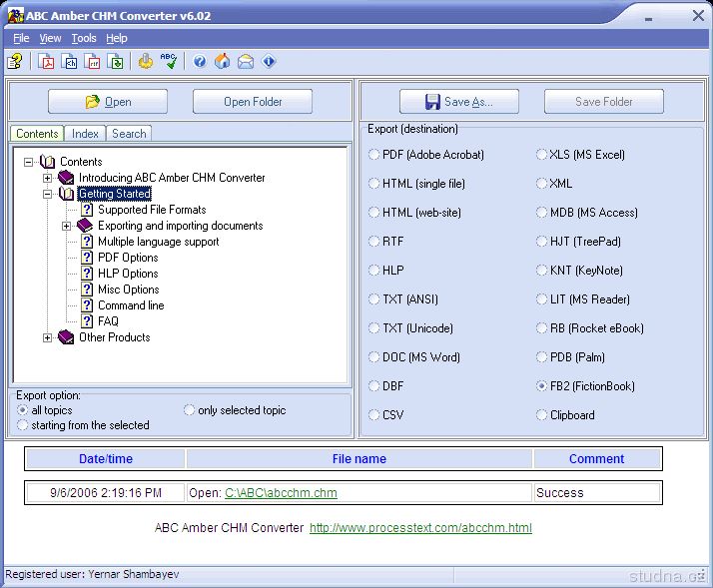Enable the 'only selected topic' export option
Screen dimensions: 713x588
[190, 410]
